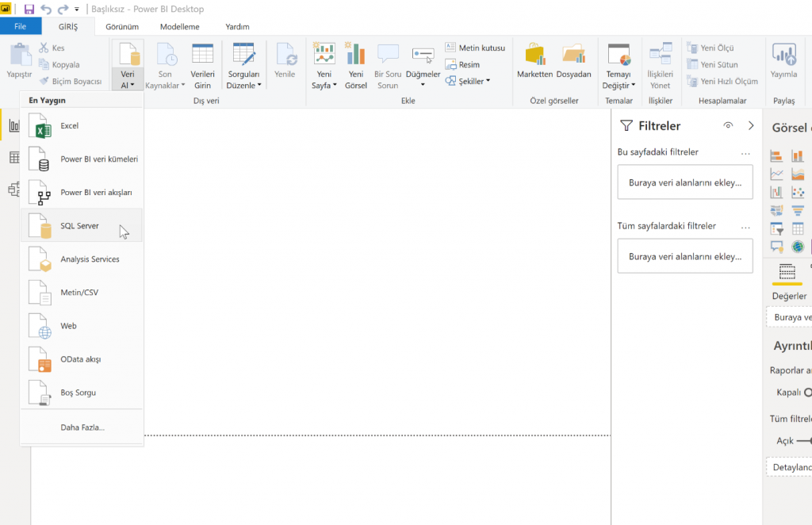The width and height of the screenshot is (812, 525).
Task: Click the Yapıştır paste icon
Action: pyautogui.click(x=20, y=55)
